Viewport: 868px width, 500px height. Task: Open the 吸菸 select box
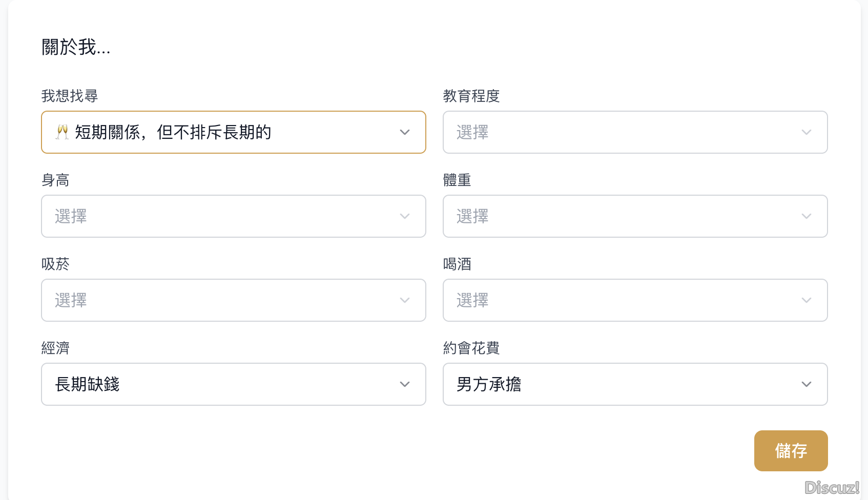(x=234, y=300)
